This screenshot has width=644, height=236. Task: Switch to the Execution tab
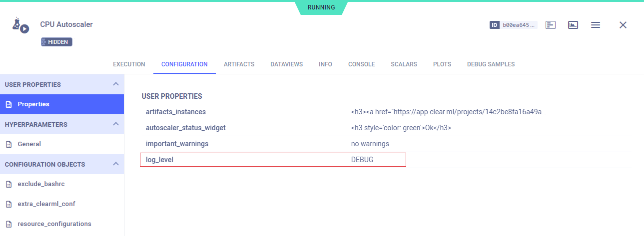[129, 64]
